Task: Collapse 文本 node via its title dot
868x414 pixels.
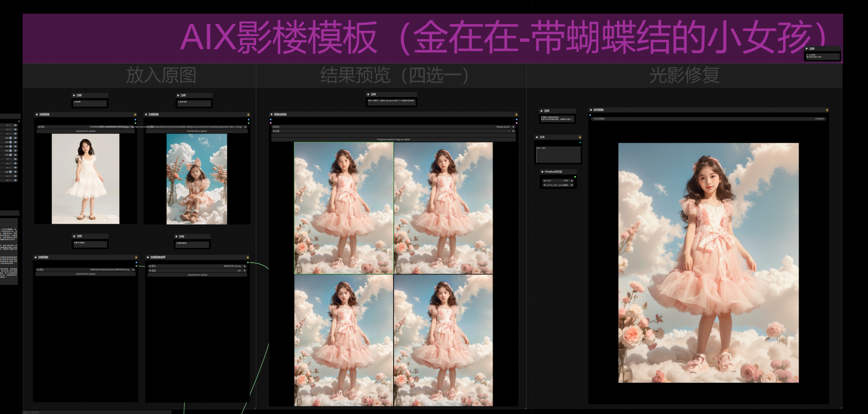Action: 537,137
